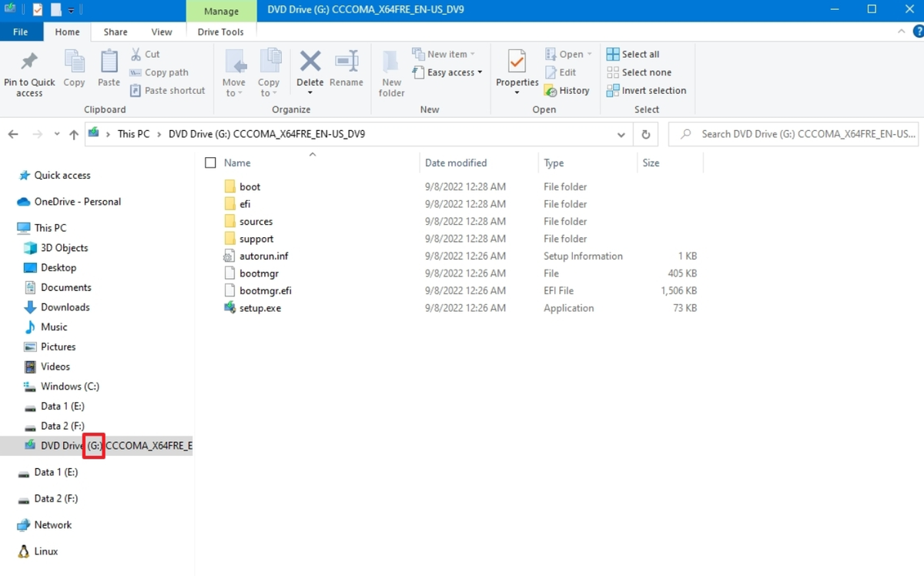
Task: Select the autorun.inf file
Action: tap(263, 256)
